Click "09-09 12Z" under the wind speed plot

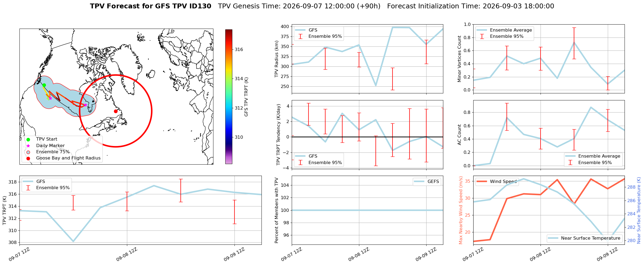(607, 254)
